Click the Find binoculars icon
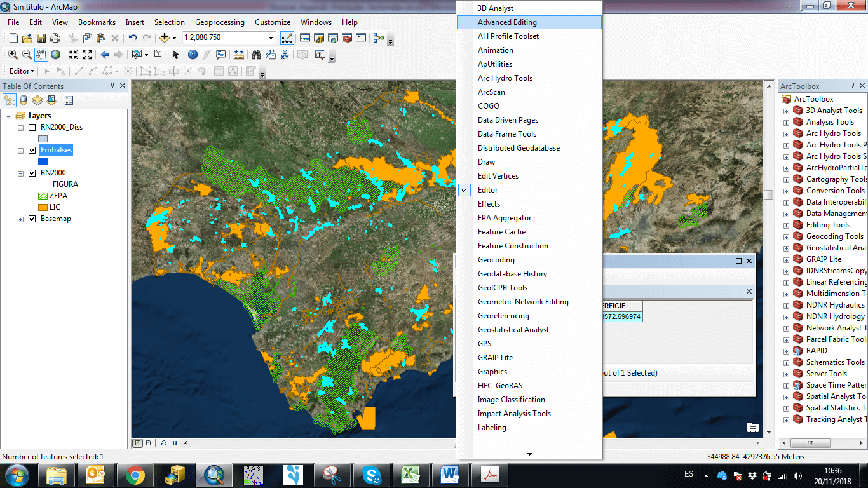This screenshot has width=868, height=488. 256,55
